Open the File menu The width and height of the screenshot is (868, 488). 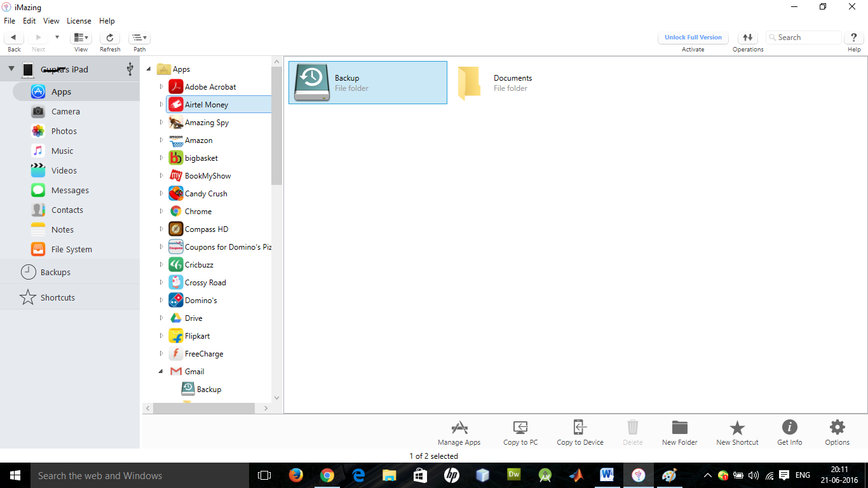pos(10,21)
